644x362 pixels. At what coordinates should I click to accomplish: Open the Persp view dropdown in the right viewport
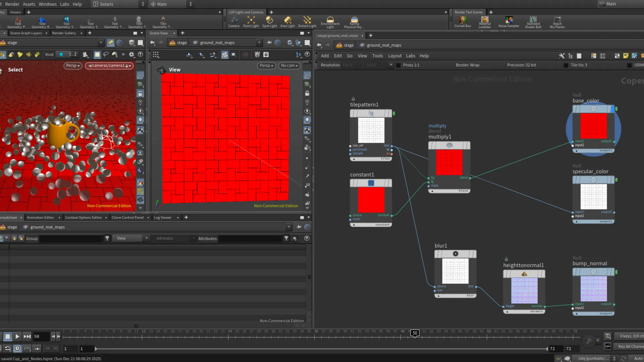(266, 66)
